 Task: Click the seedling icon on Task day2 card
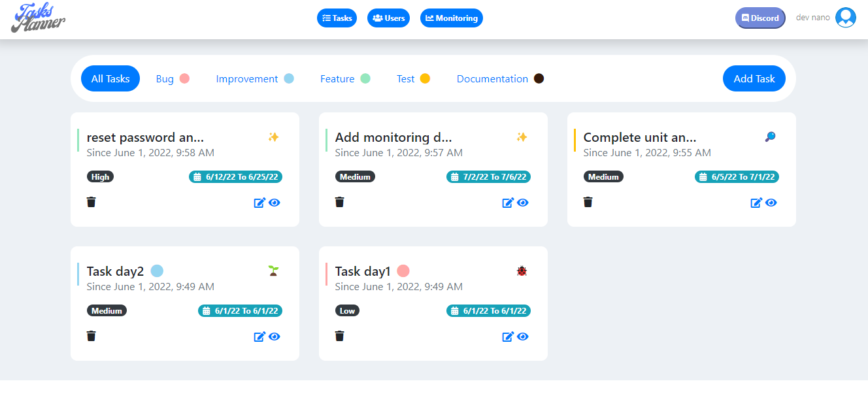click(x=274, y=270)
